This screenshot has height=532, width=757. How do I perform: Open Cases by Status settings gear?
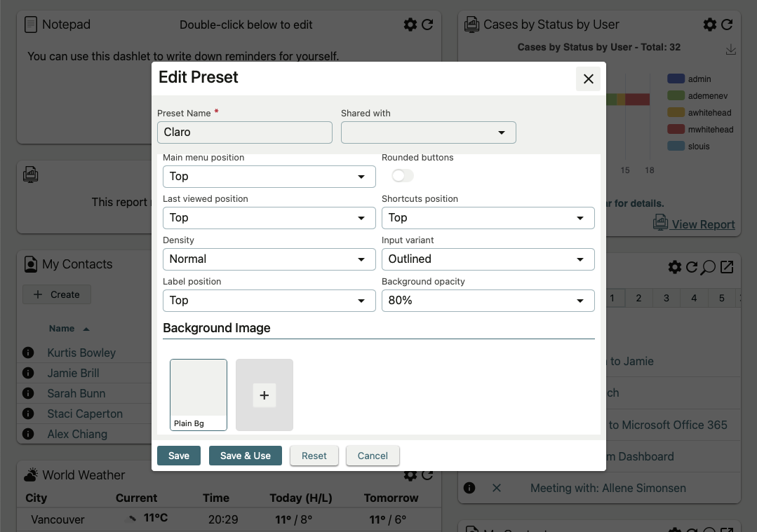pos(710,25)
